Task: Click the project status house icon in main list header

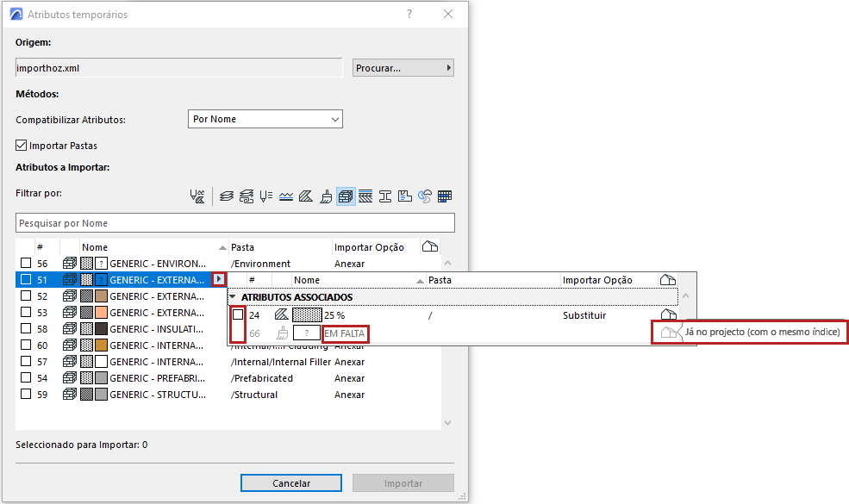Action: point(430,247)
